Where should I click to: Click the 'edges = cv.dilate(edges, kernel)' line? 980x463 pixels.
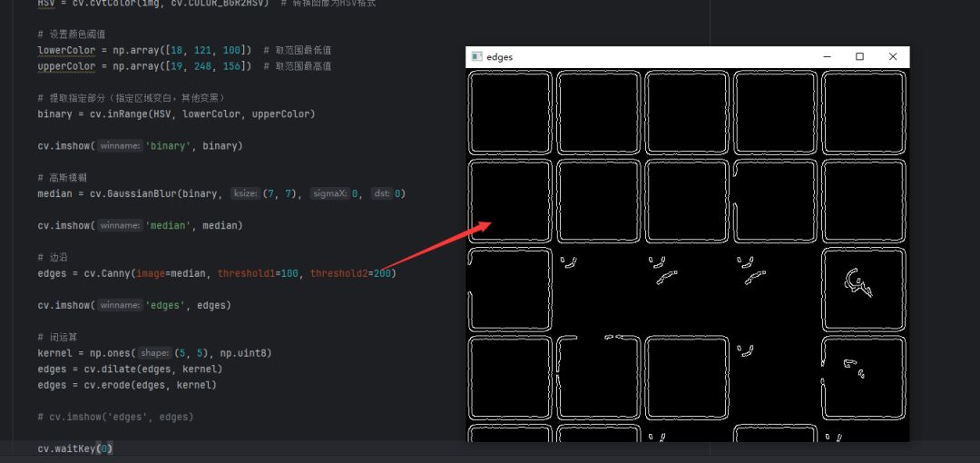130,369
